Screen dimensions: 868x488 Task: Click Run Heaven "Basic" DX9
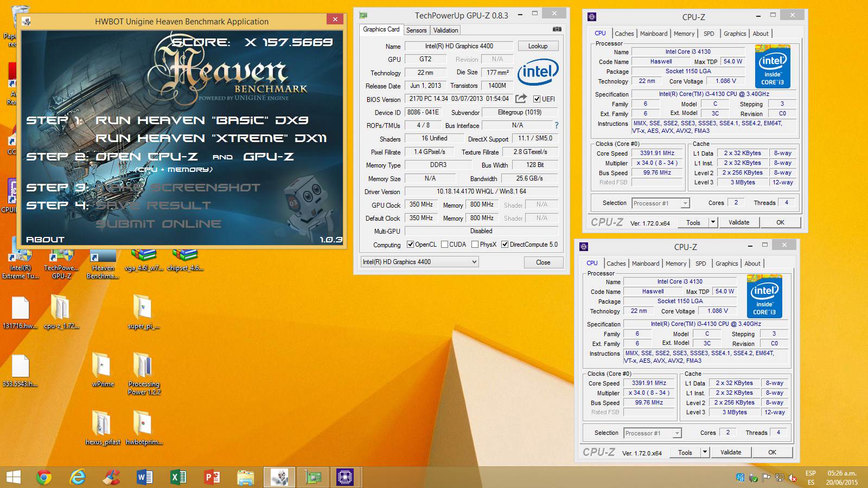pos(202,120)
